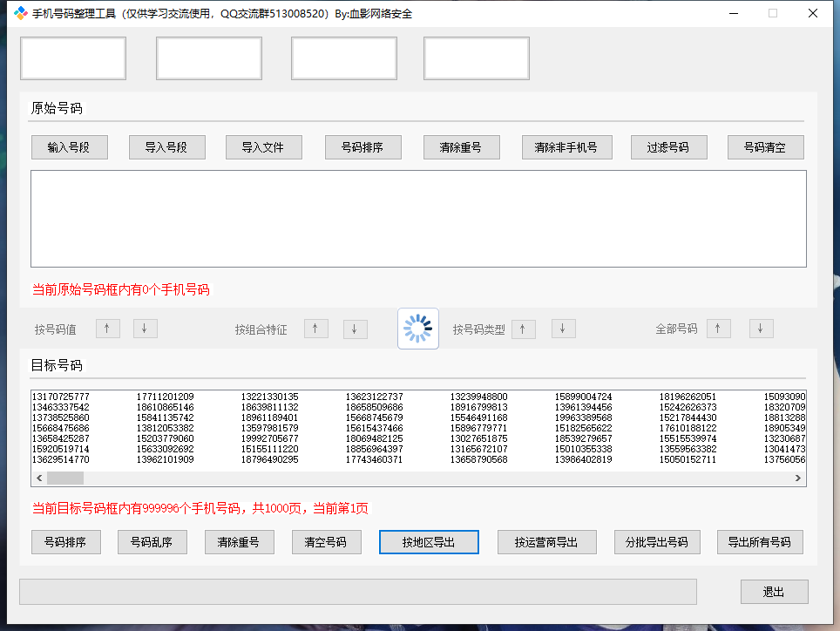Click 按运营商导出 to export by carrier
The width and height of the screenshot is (840, 631).
tap(546, 541)
